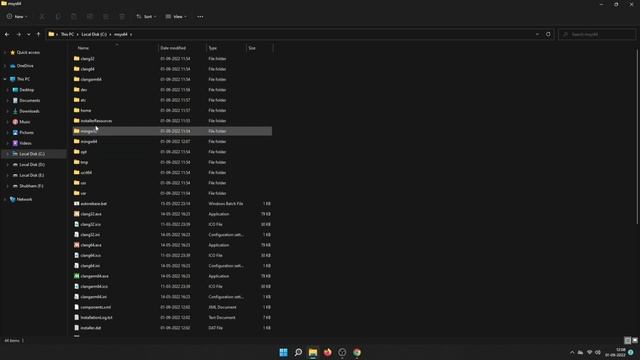Viewport: 640px width, 360px height.
Task: Click the Rename icon in toolbar
Action: pos(90,17)
